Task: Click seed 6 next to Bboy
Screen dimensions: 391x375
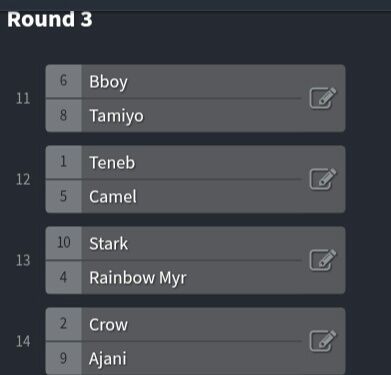Action: tap(63, 81)
